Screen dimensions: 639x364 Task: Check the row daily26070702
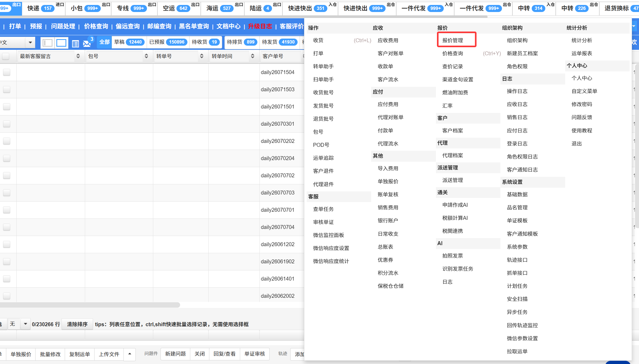7,175
